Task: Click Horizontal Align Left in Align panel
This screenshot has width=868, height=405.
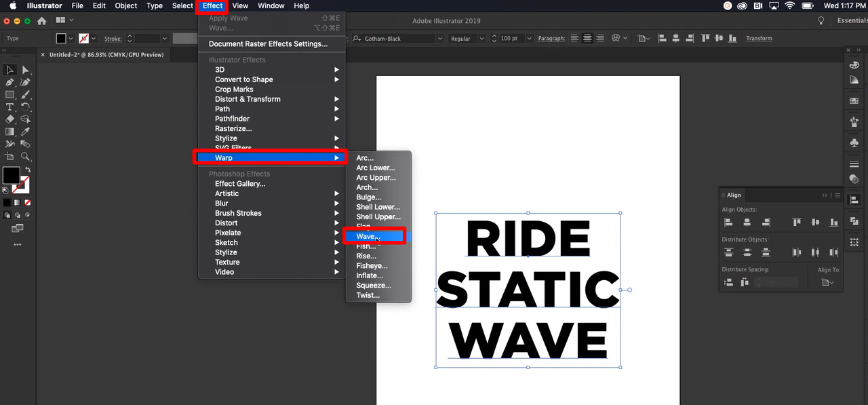Action: [728, 222]
